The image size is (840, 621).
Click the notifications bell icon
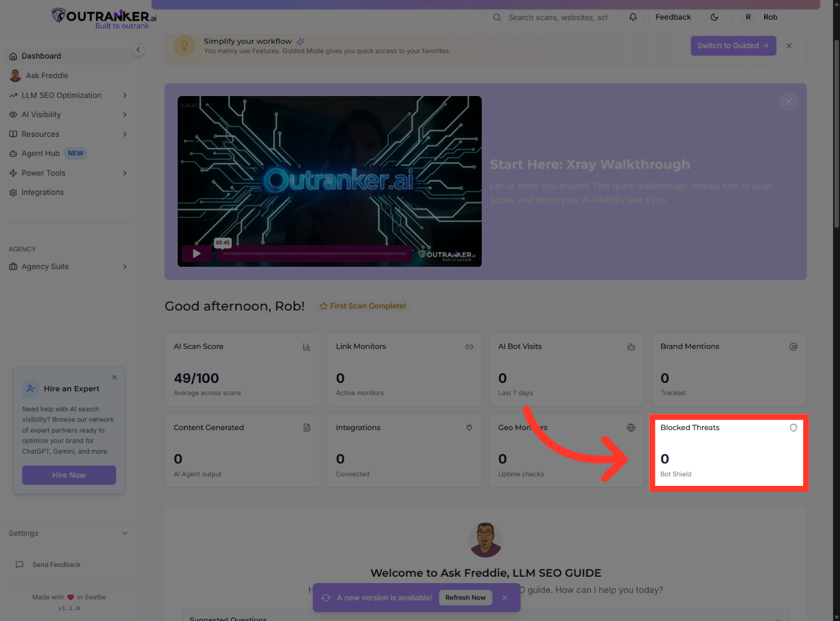click(x=633, y=17)
